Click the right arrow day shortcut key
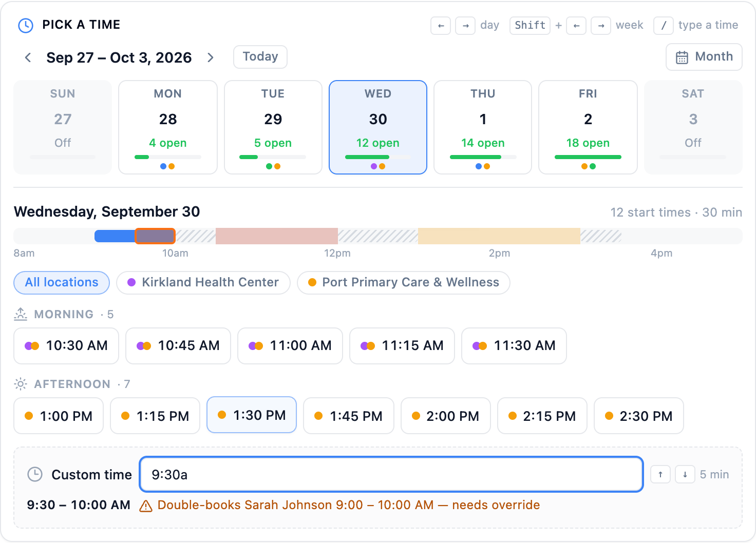Image resolution: width=756 pixels, height=543 pixels. tap(465, 26)
